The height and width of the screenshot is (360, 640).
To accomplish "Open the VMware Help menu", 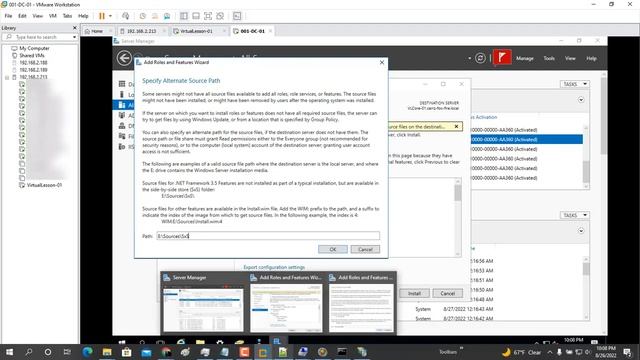I will [83, 16].
